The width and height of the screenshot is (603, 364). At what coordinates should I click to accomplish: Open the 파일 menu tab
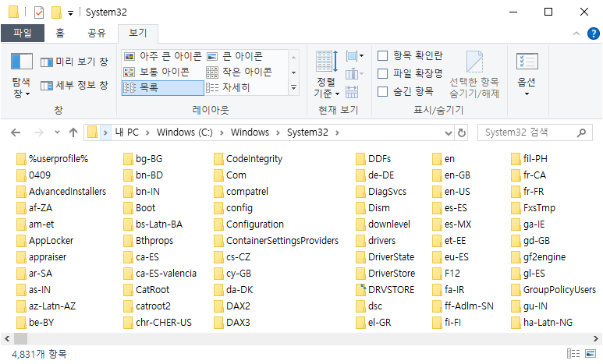coord(23,33)
